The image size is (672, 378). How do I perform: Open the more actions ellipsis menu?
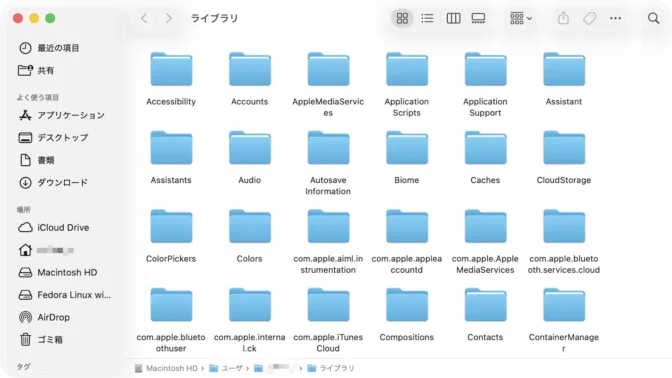[615, 18]
